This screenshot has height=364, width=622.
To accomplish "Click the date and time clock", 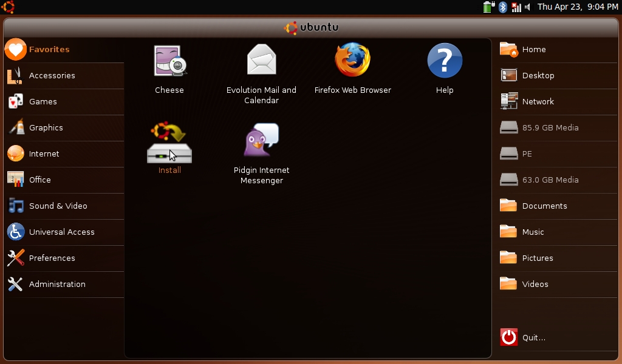I will [577, 7].
